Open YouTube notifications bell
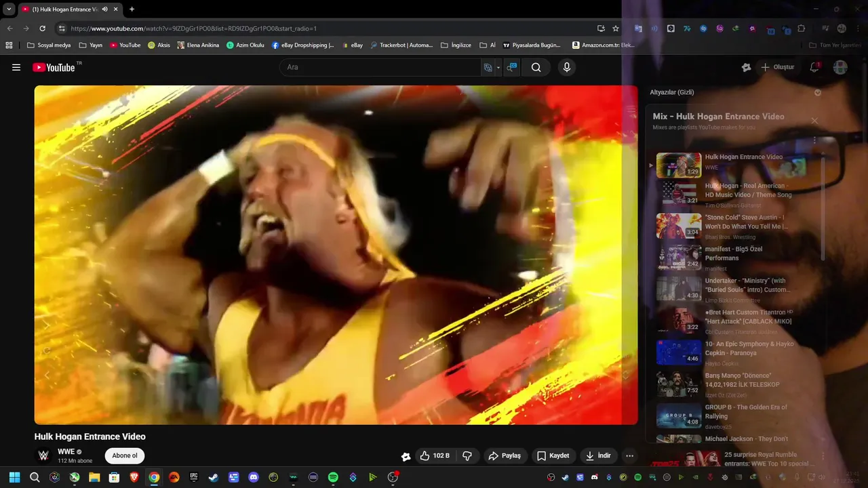Viewport: 868px width, 488px height. [x=814, y=67]
